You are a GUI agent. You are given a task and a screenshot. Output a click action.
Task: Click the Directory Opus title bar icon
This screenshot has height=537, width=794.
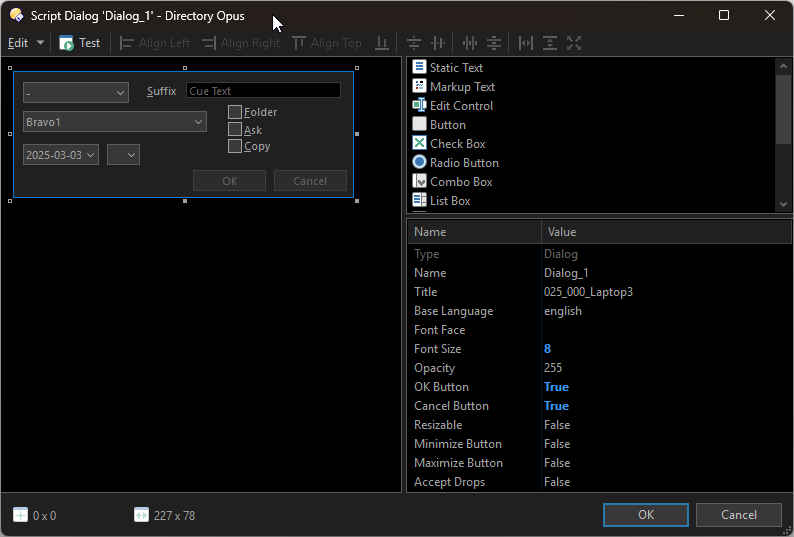[x=16, y=15]
